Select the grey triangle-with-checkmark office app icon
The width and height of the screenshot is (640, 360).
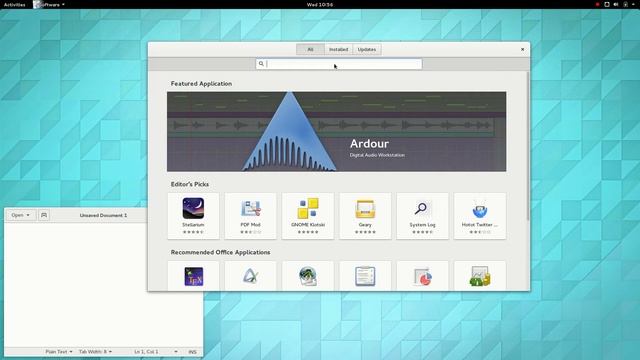pos(251,276)
